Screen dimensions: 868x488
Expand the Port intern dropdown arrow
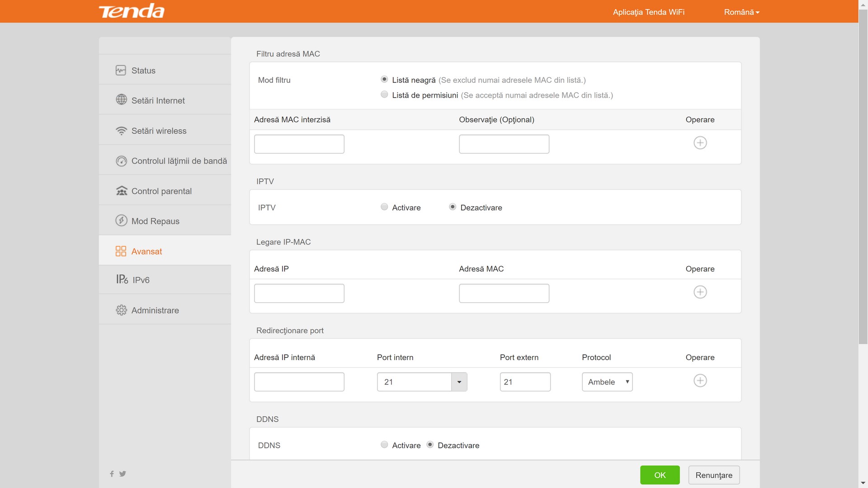pos(459,382)
